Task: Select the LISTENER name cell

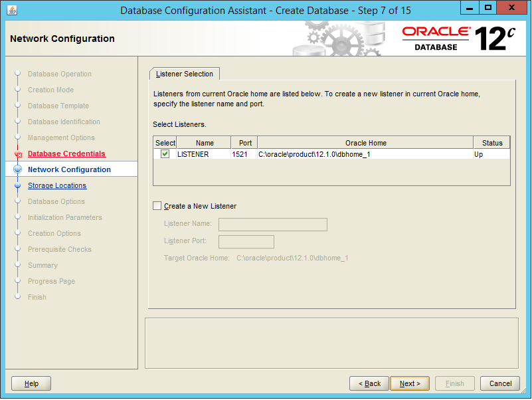Action: [x=204, y=154]
